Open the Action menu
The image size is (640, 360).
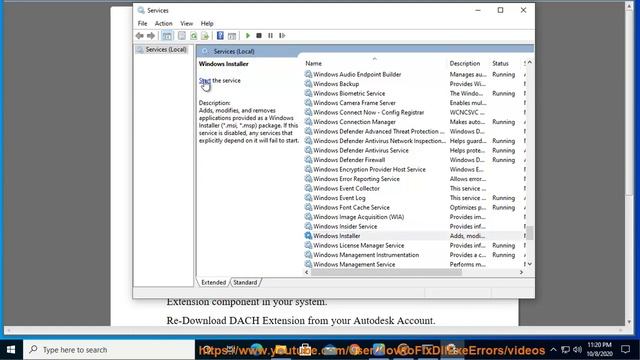[x=163, y=24]
